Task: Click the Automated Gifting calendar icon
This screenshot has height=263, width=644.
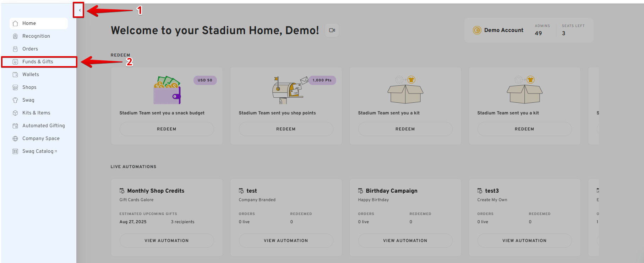Action: (15, 126)
